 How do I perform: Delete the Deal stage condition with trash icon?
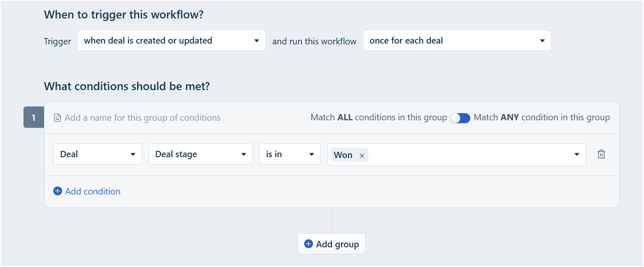point(601,154)
